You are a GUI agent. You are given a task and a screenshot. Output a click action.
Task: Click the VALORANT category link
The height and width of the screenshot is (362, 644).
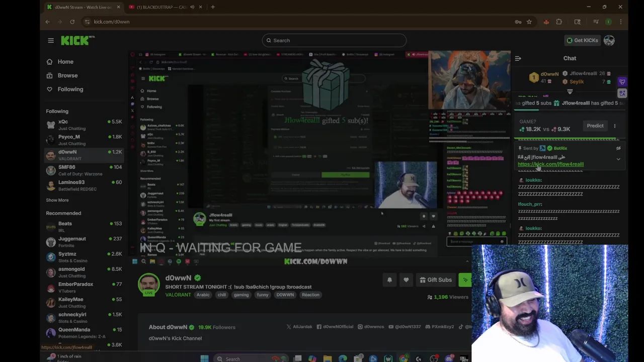pyautogui.click(x=178, y=295)
